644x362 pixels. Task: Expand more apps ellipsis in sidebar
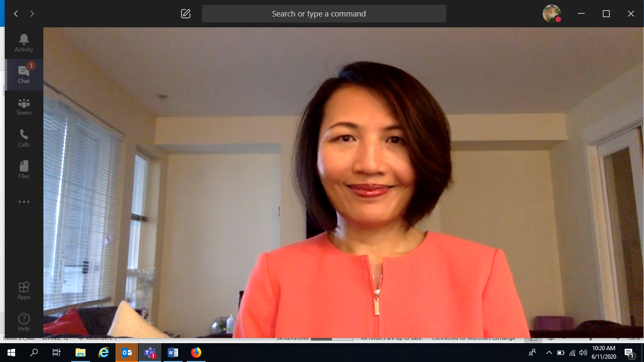click(24, 202)
